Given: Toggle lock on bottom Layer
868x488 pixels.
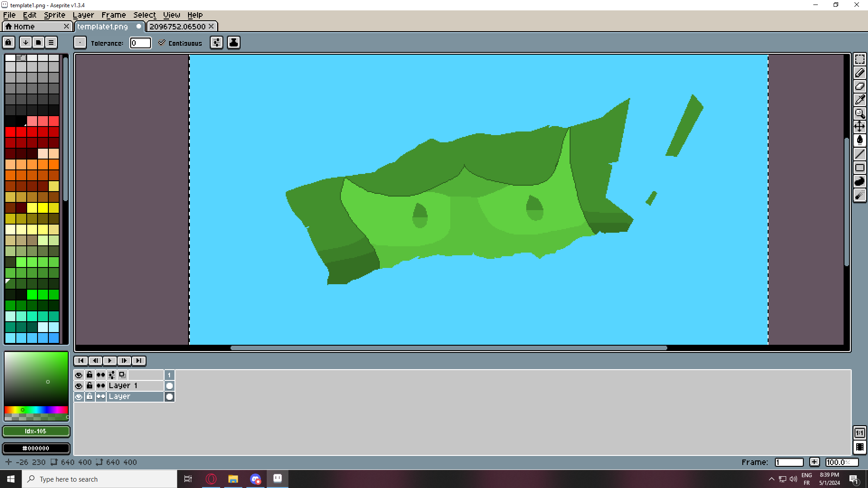Looking at the screenshot, I should pos(90,397).
